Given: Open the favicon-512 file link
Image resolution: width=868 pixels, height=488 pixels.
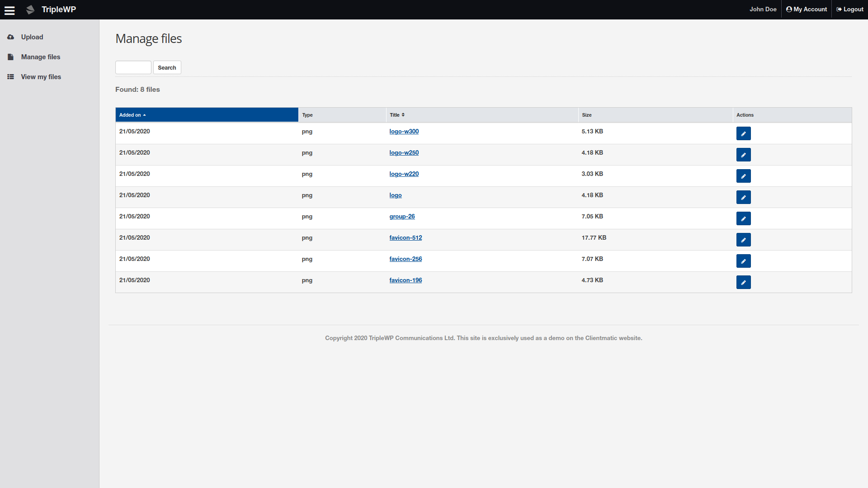Looking at the screenshot, I should (x=406, y=238).
